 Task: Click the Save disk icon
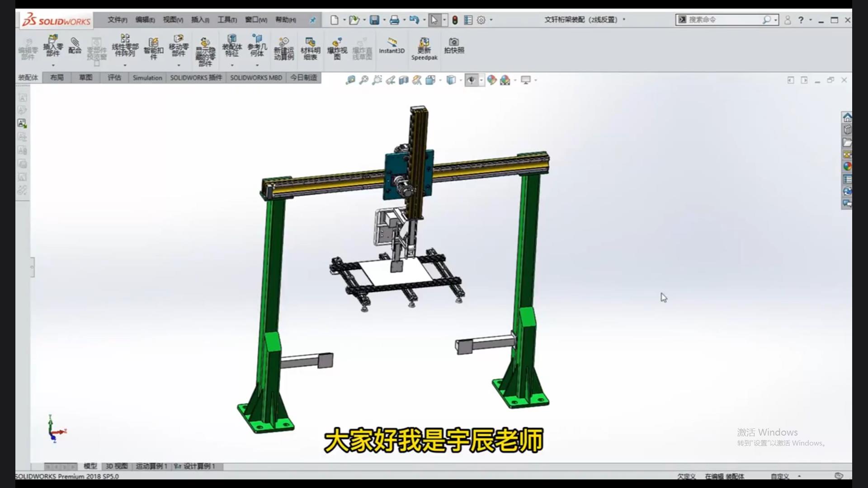pos(374,20)
